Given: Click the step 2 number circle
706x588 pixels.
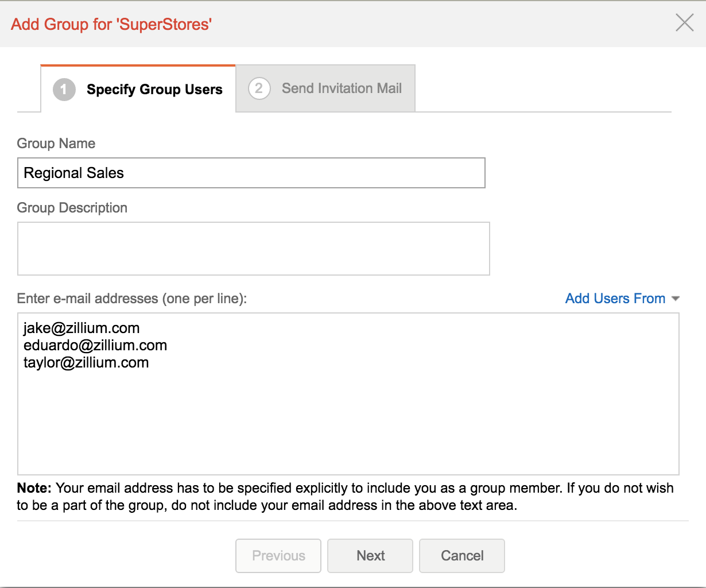Looking at the screenshot, I should tap(259, 88).
